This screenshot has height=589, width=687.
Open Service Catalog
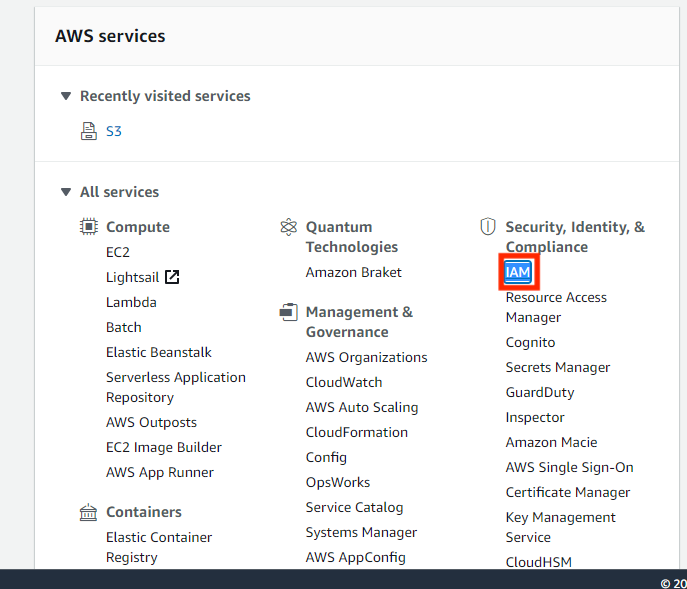click(x=354, y=507)
